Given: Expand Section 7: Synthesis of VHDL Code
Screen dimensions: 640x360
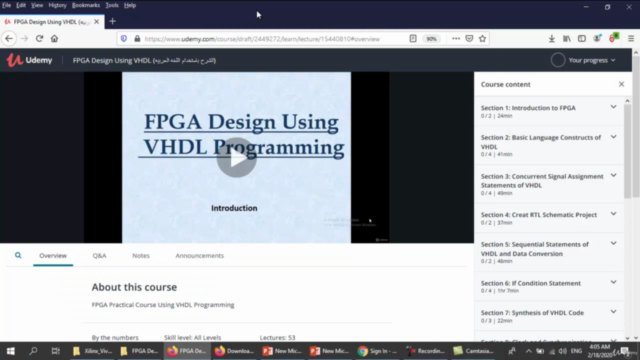Looking at the screenshot, I should [x=549, y=316].
